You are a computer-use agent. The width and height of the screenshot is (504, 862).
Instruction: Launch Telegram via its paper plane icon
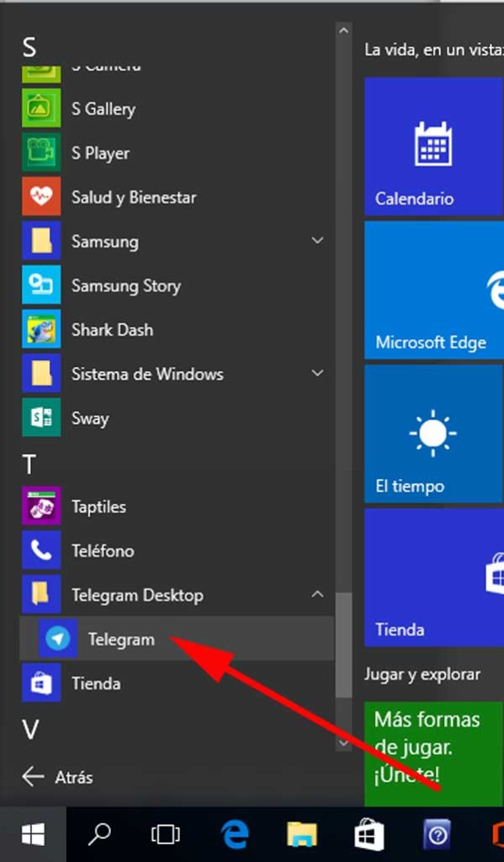58,639
